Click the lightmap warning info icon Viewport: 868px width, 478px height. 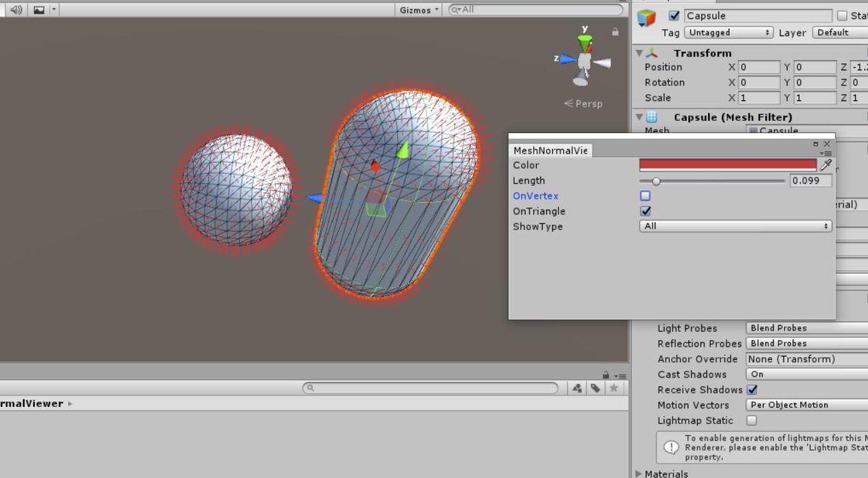[x=672, y=446]
